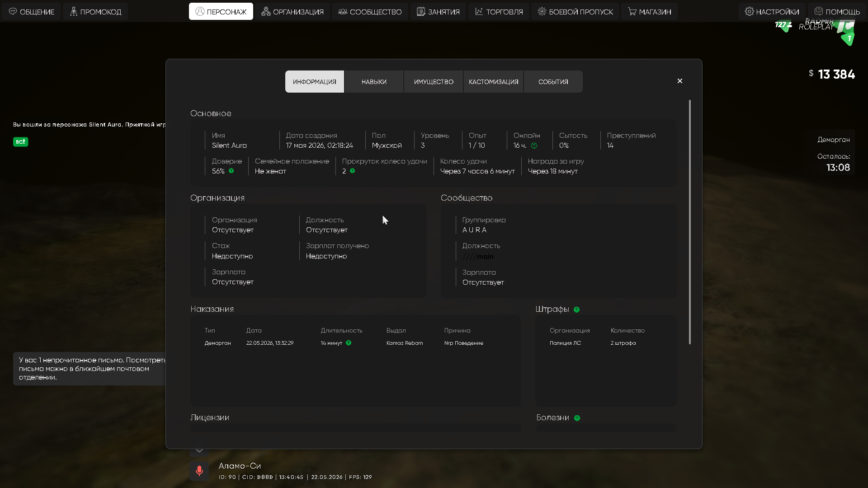Click the help icon in ПОМОЩЬ

[x=819, y=11]
